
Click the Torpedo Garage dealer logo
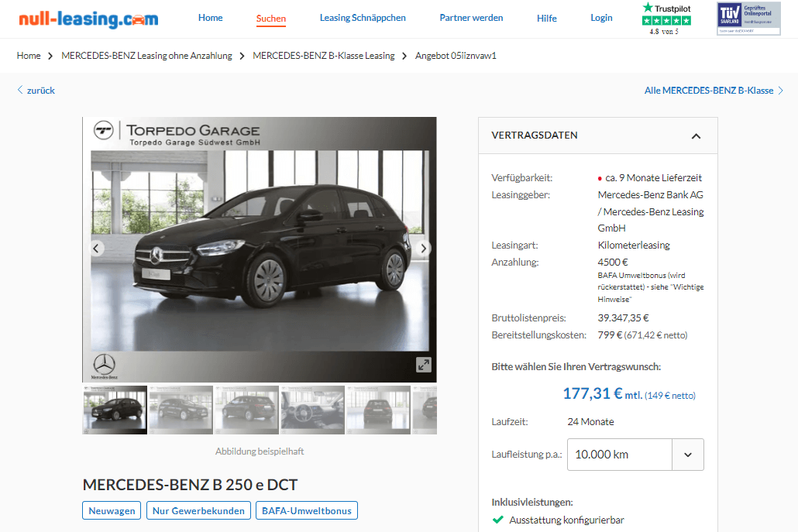tap(177, 133)
